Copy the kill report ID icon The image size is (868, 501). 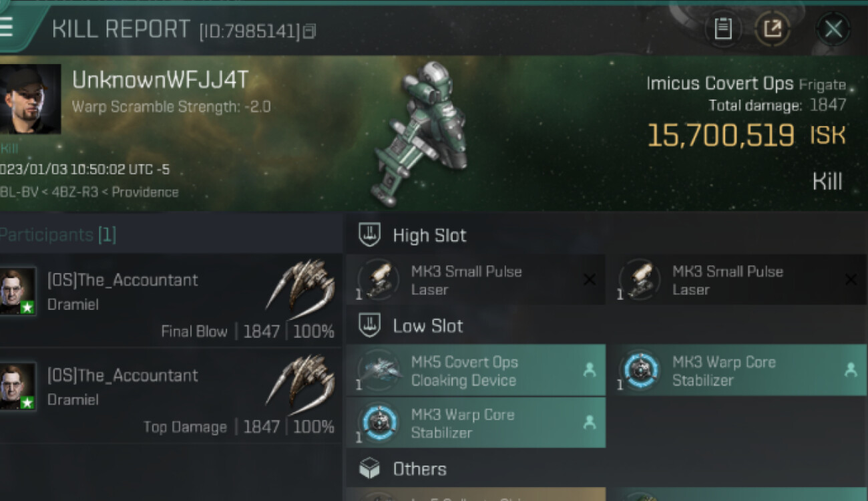[x=309, y=31]
